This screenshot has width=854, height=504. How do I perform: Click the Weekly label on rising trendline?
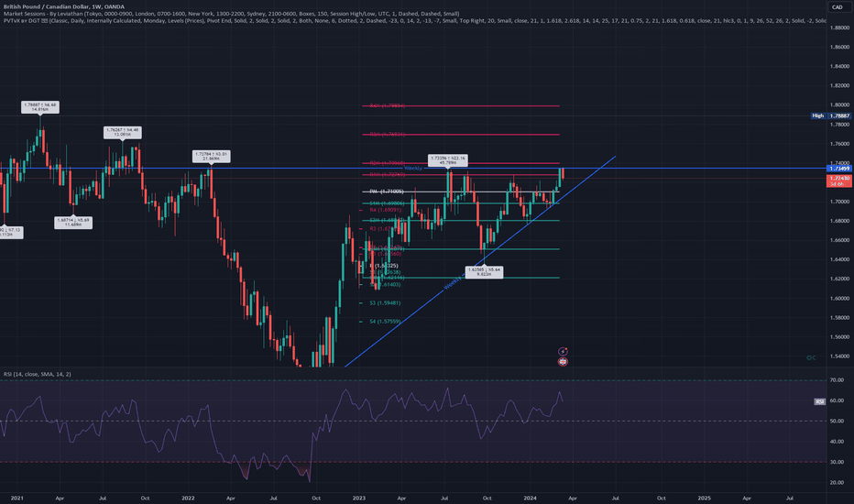(452, 283)
